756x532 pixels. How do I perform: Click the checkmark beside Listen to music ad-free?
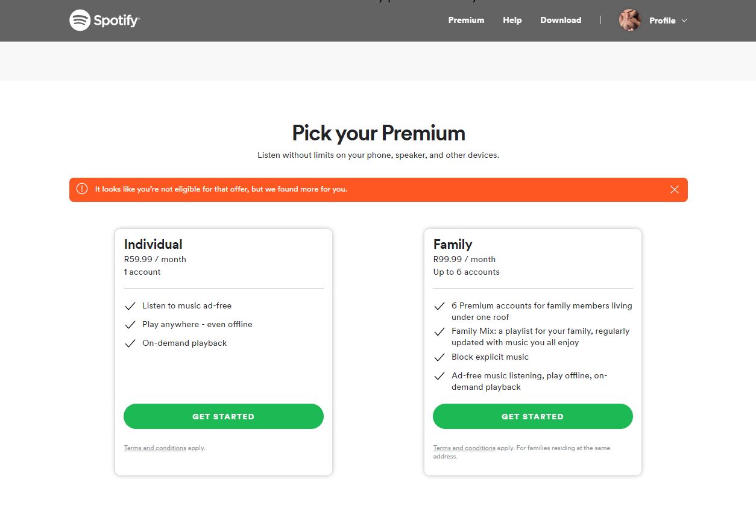click(130, 306)
